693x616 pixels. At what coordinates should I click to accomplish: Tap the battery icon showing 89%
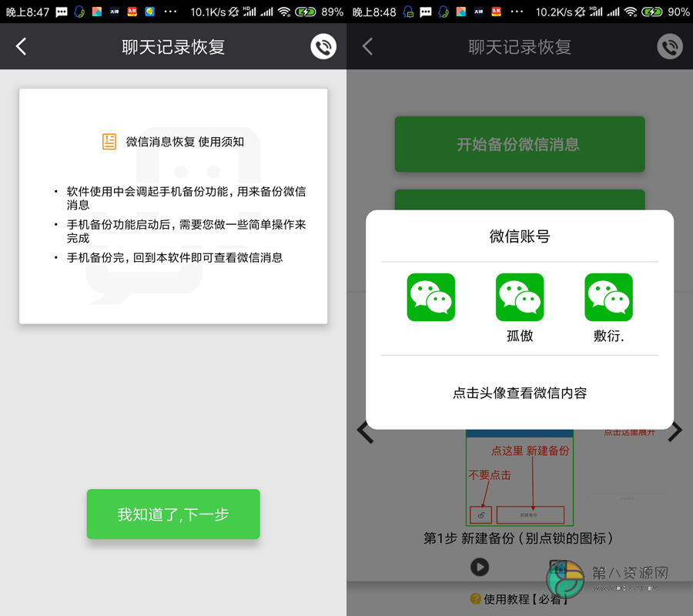coord(306,12)
